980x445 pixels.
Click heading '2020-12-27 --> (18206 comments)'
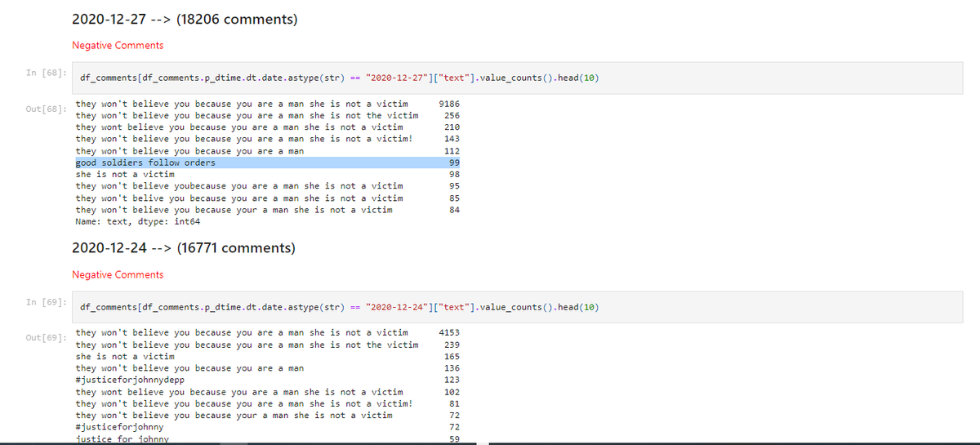(185, 19)
